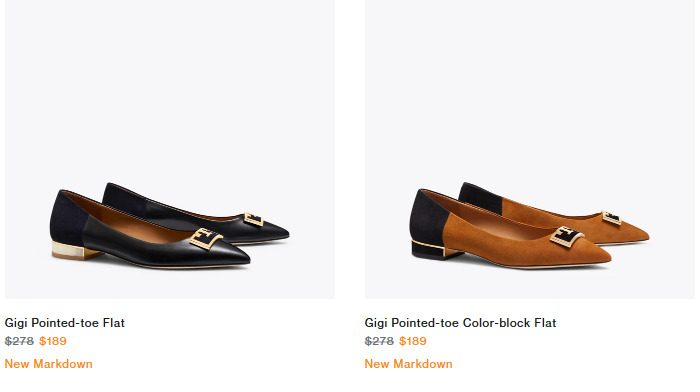Click the orange $189 price under Color-block Flat

click(412, 341)
